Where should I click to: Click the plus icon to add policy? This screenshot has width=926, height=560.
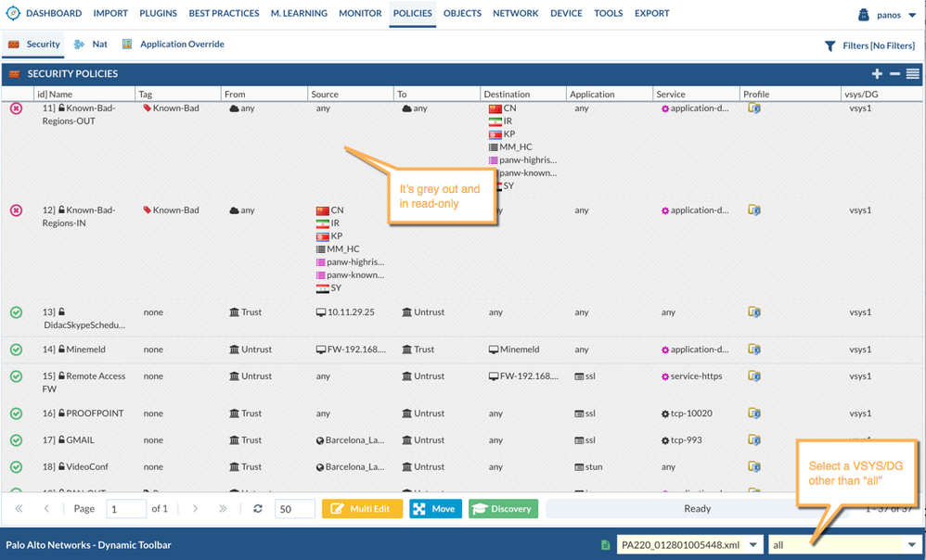877,74
